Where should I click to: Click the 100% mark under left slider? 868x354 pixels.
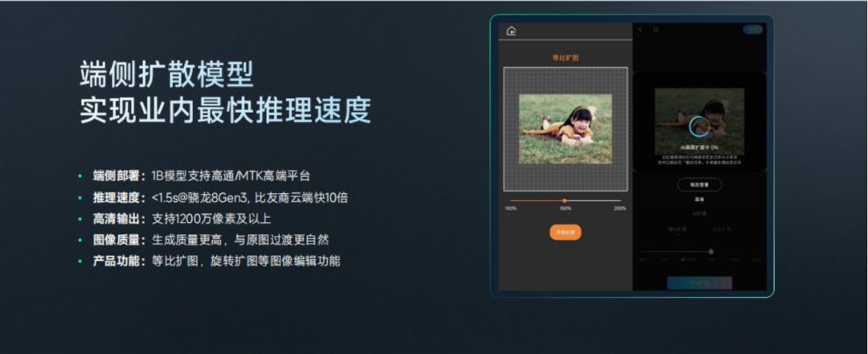510,208
